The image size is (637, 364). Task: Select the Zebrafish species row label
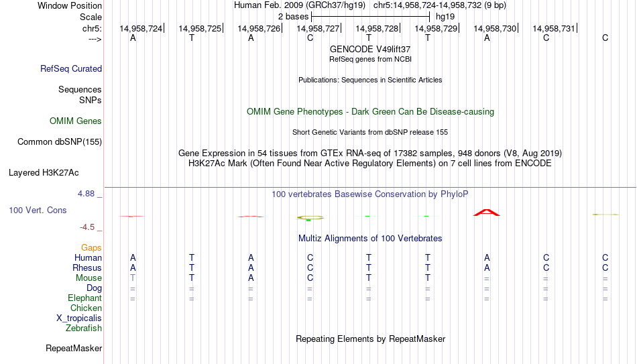(84, 328)
